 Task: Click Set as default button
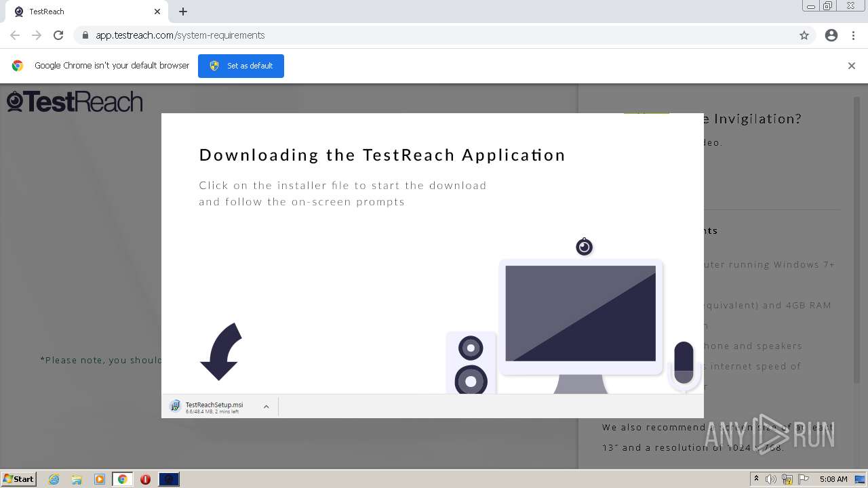coord(241,66)
